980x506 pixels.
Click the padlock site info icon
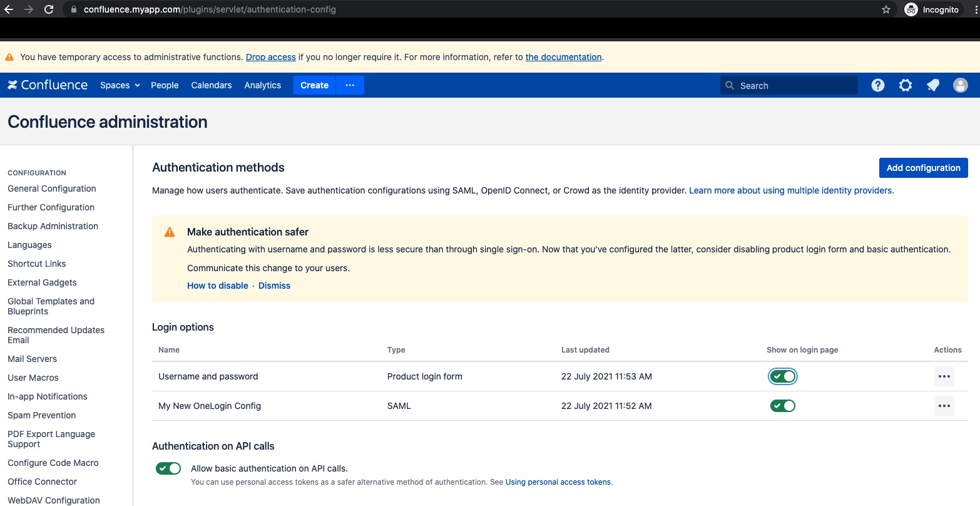point(74,9)
